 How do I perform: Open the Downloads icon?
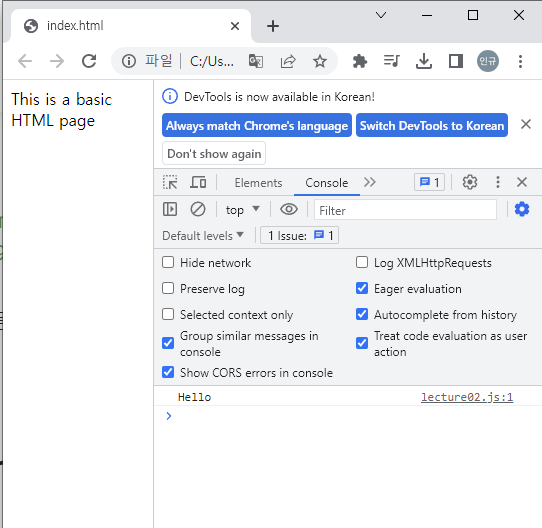[x=424, y=61]
